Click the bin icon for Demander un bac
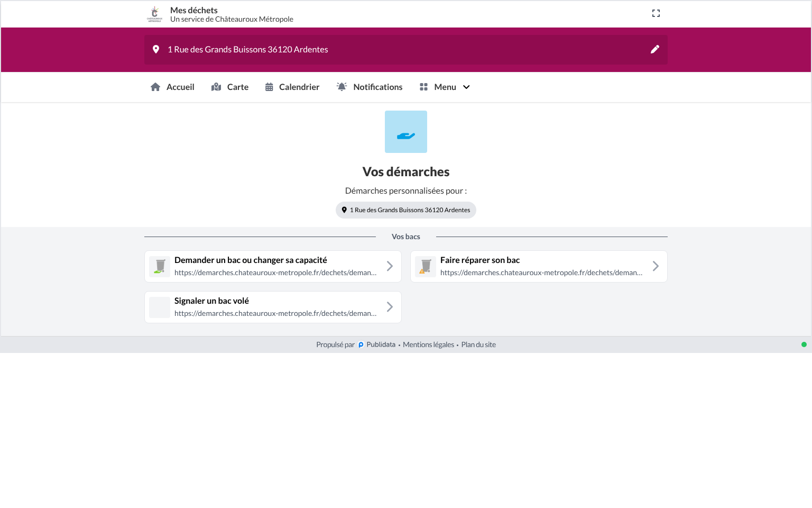812x508 pixels. [160, 266]
